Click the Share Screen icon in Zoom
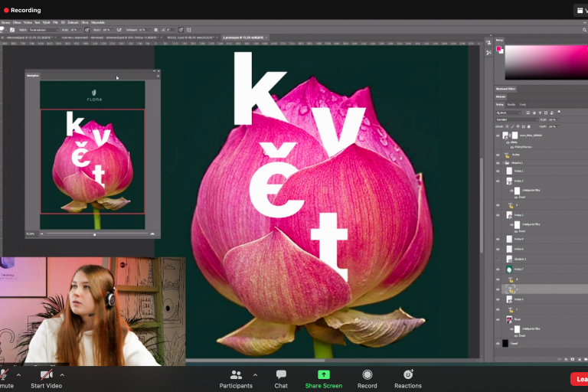This screenshot has height=392, width=588. click(323, 374)
